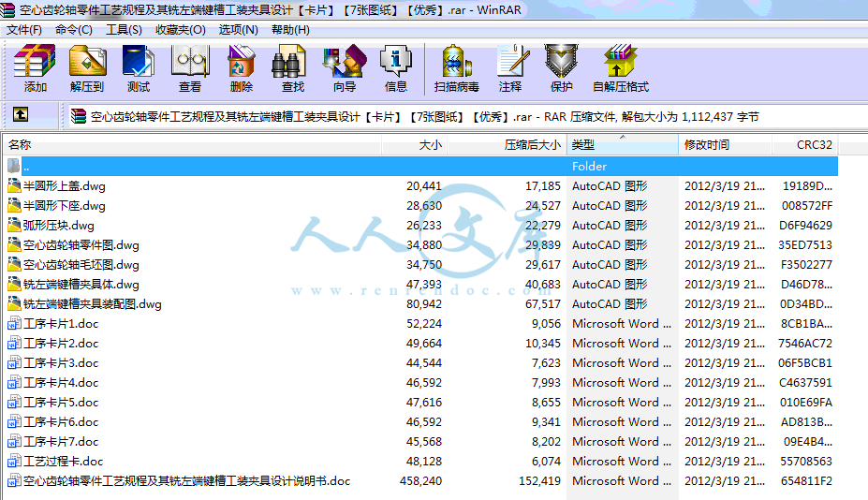Select file 工序卡片3.doc
Screen dimensions: 868x500
click(x=61, y=362)
